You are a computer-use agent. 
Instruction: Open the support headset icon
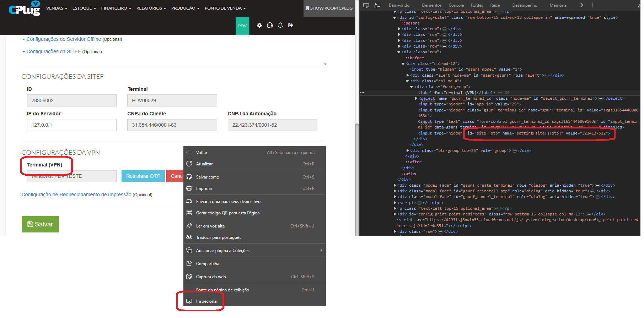(270, 25)
